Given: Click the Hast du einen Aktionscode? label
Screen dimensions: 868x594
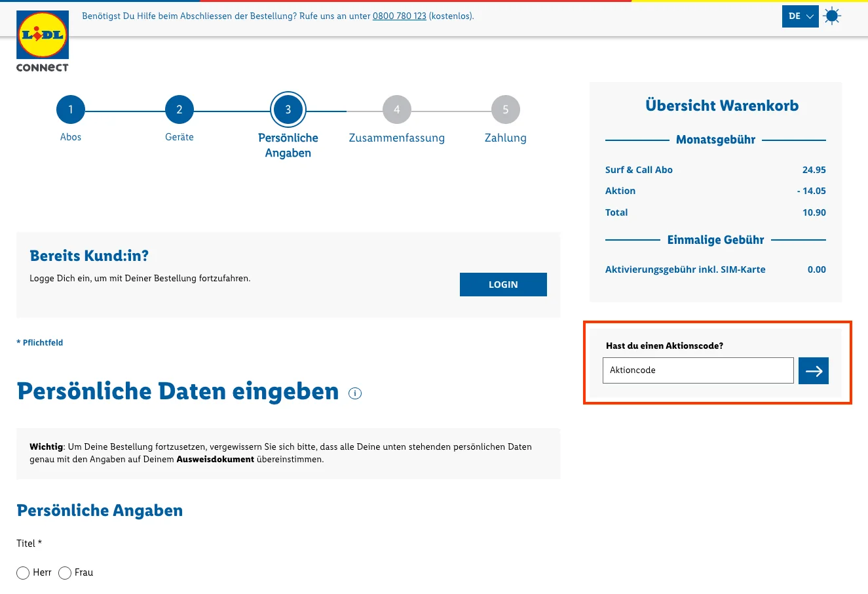Looking at the screenshot, I should (664, 346).
